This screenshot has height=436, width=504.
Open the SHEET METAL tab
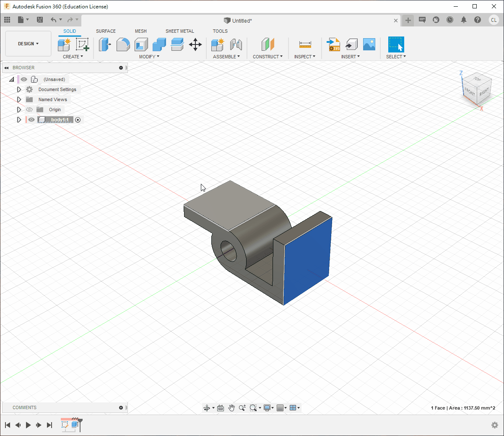click(x=179, y=31)
